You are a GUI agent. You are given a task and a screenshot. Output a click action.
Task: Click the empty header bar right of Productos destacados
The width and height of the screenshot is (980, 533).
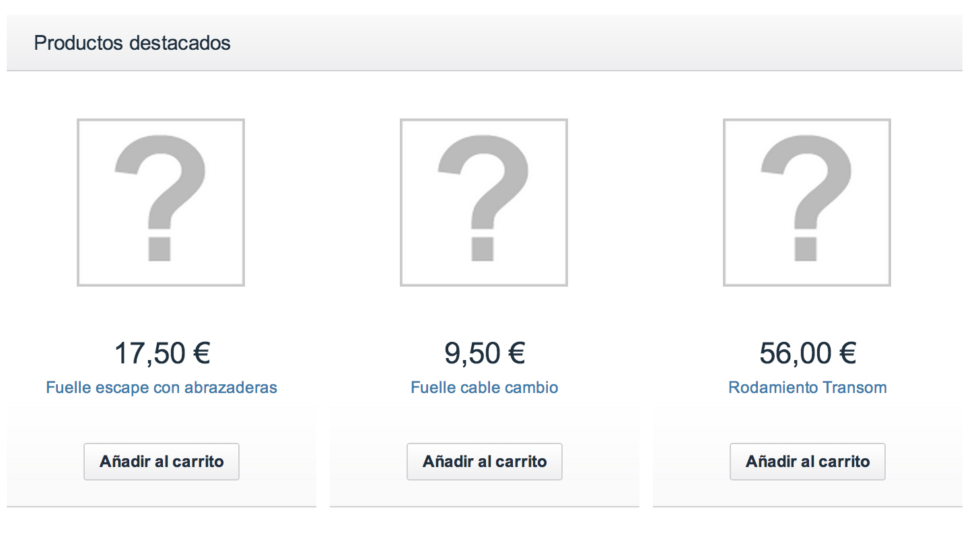[x=606, y=43]
